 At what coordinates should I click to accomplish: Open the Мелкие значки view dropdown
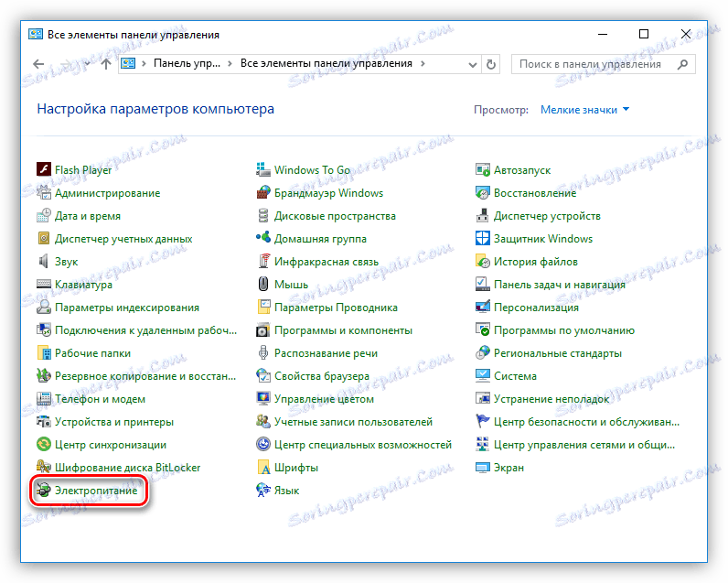(x=584, y=110)
